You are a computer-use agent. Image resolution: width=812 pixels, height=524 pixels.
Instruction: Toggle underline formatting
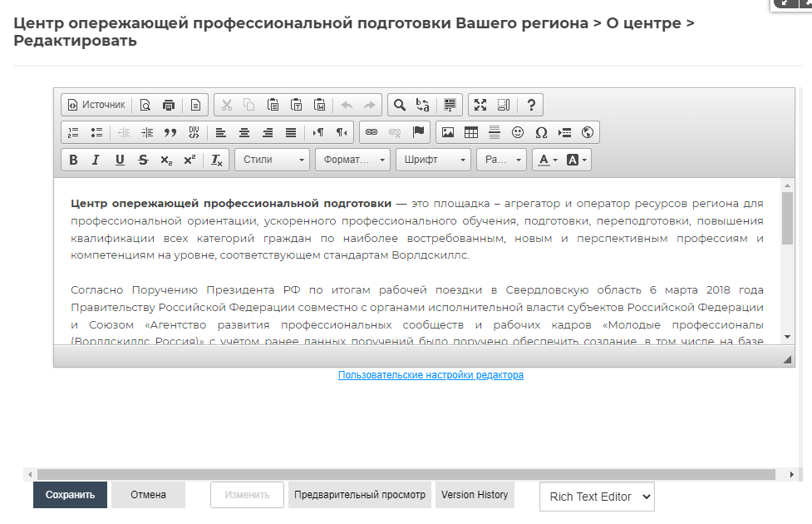120,160
